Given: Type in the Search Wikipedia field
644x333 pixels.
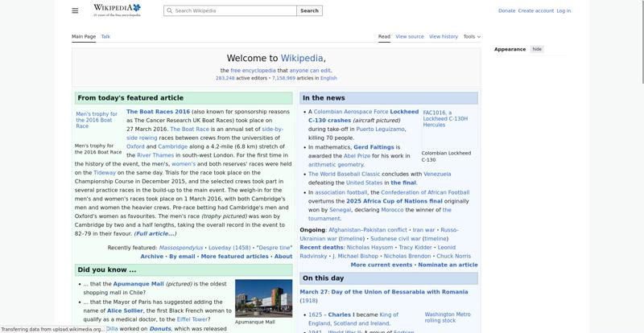Looking at the screenshot, I should point(233,11).
